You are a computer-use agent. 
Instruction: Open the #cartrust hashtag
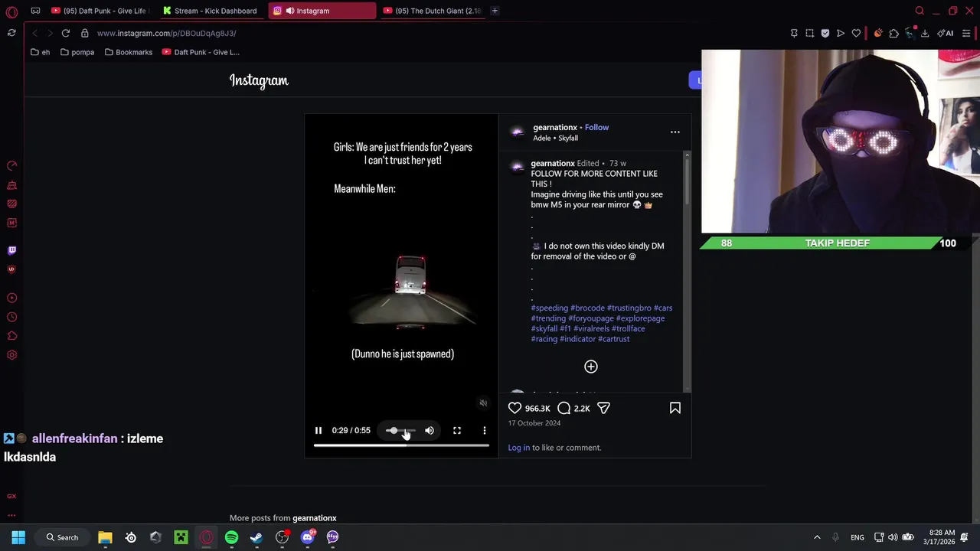[x=613, y=339]
